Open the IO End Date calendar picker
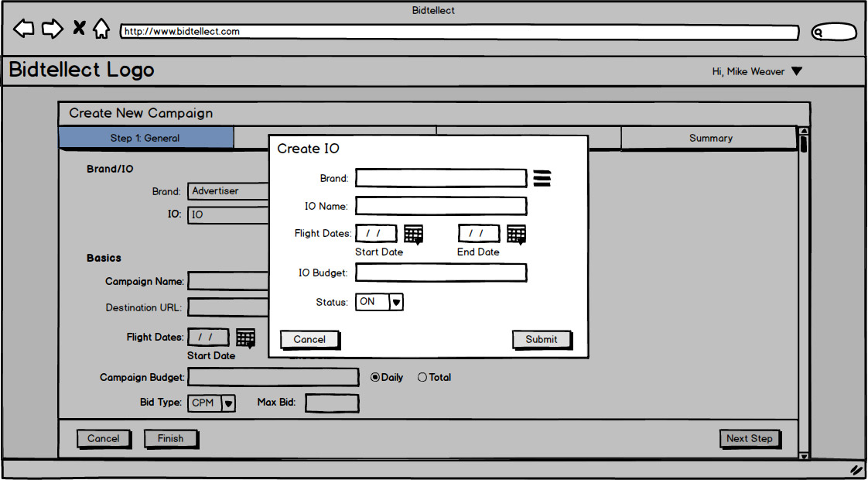 pos(517,234)
